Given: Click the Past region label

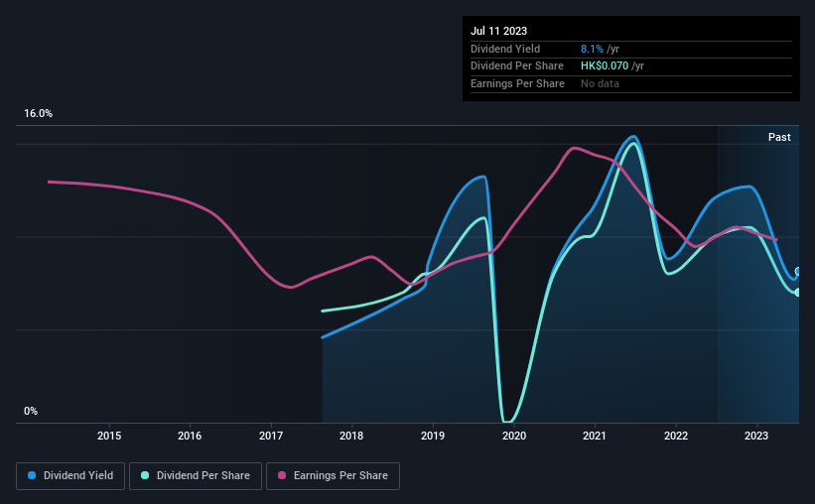Looking at the screenshot, I should click(x=779, y=137).
